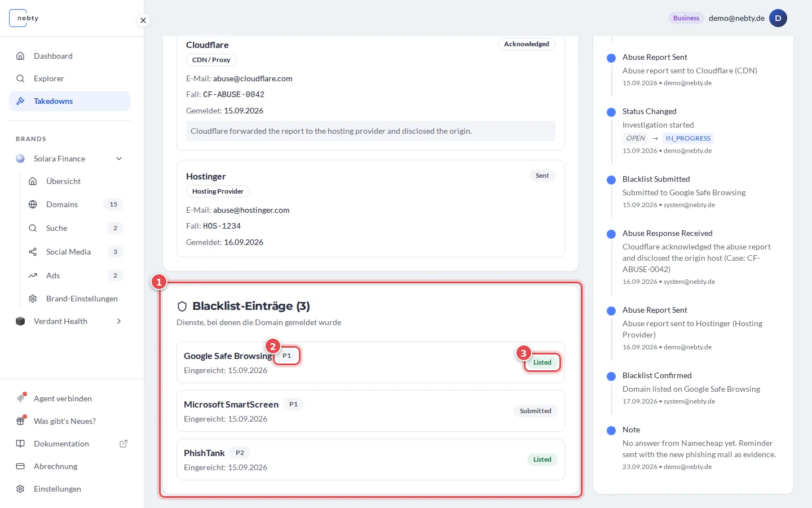Click the Business plan badge
Image resolution: width=812 pixels, height=508 pixels.
[x=686, y=18]
